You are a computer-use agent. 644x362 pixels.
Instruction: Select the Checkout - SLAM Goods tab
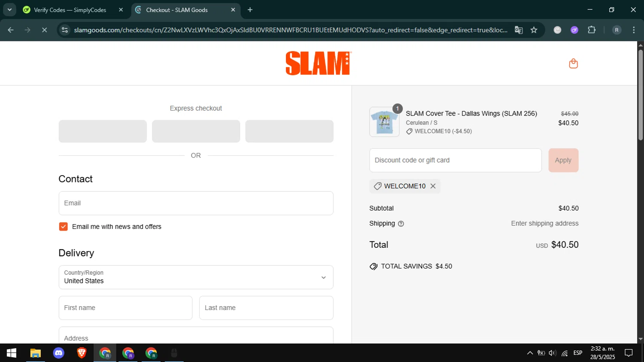(x=185, y=9)
